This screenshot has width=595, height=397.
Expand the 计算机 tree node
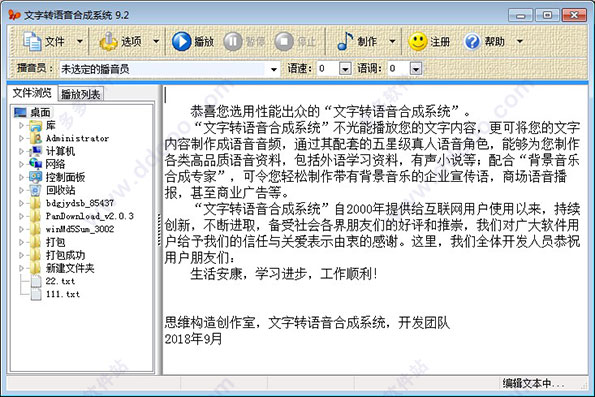21,151
